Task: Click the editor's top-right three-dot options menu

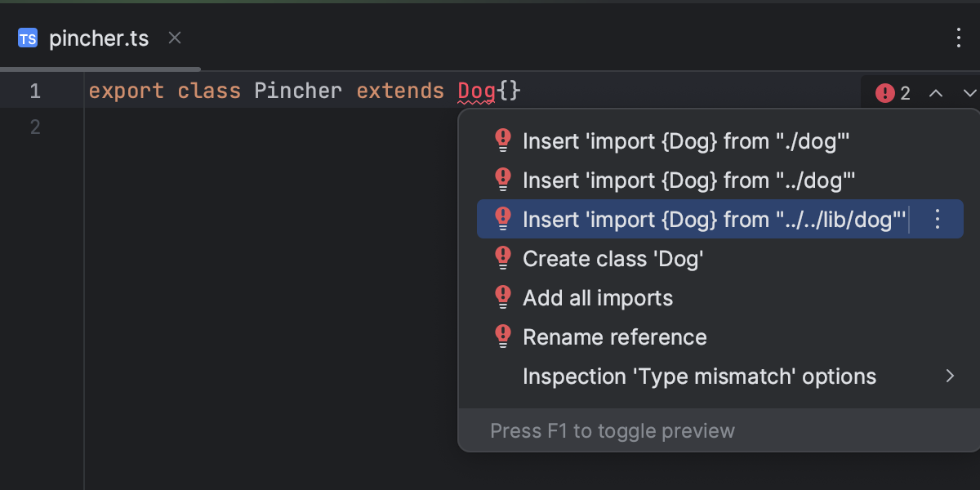Action: tap(960, 38)
